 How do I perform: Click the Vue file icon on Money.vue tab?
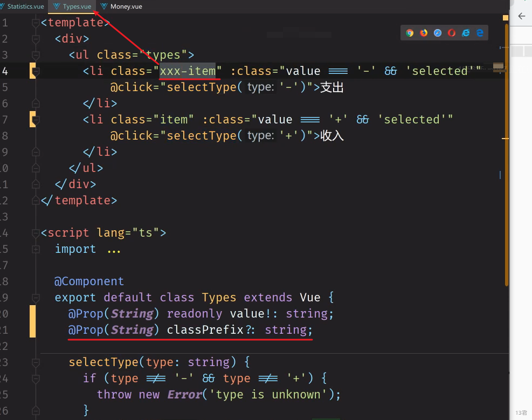104,6
